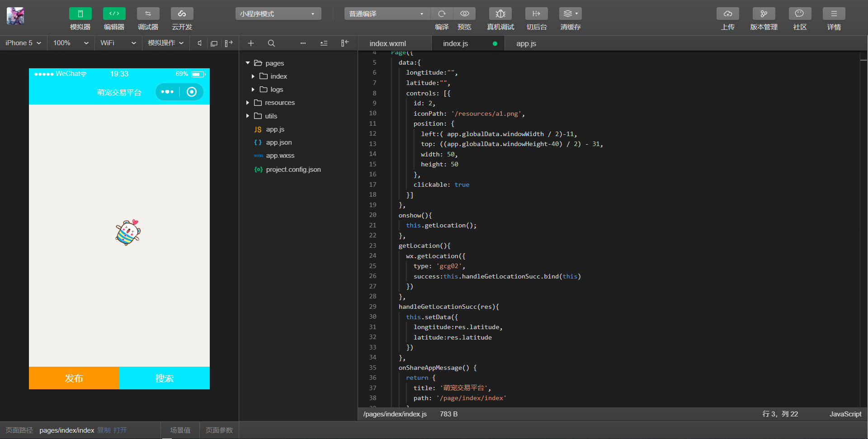Viewport: 868px width, 439px height.
Task: Open cloud development (云开发)
Action: (182, 14)
